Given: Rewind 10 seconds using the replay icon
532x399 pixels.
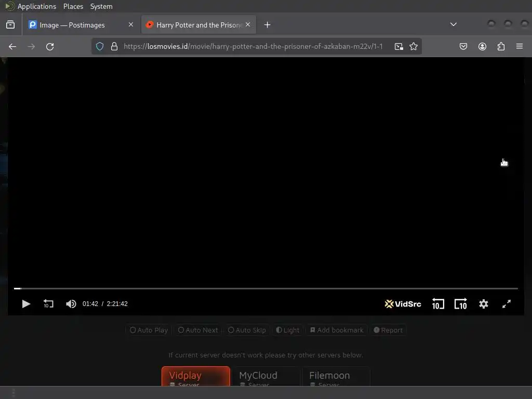Looking at the screenshot, I should tap(48, 303).
